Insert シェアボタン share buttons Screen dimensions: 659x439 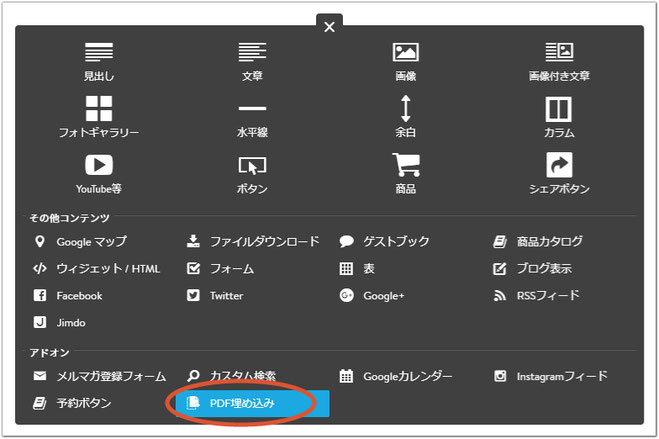(x=559, y=174)
